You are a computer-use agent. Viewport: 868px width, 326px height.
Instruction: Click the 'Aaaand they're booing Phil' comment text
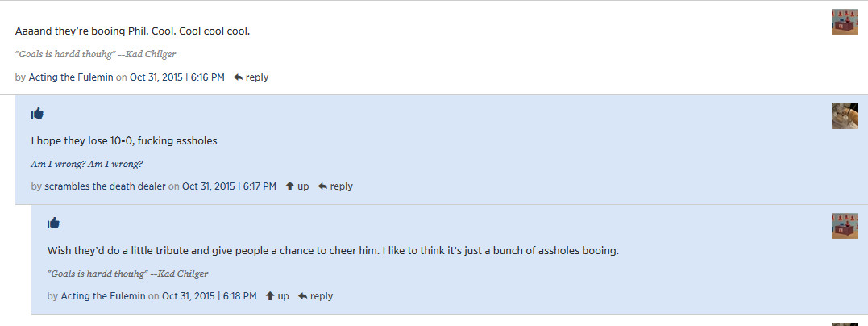133,31
